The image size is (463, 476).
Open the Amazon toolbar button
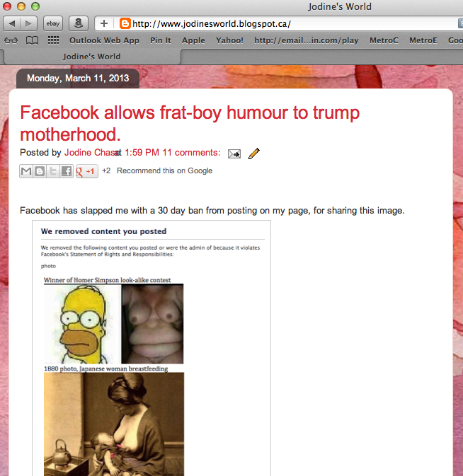pos(79,23)
